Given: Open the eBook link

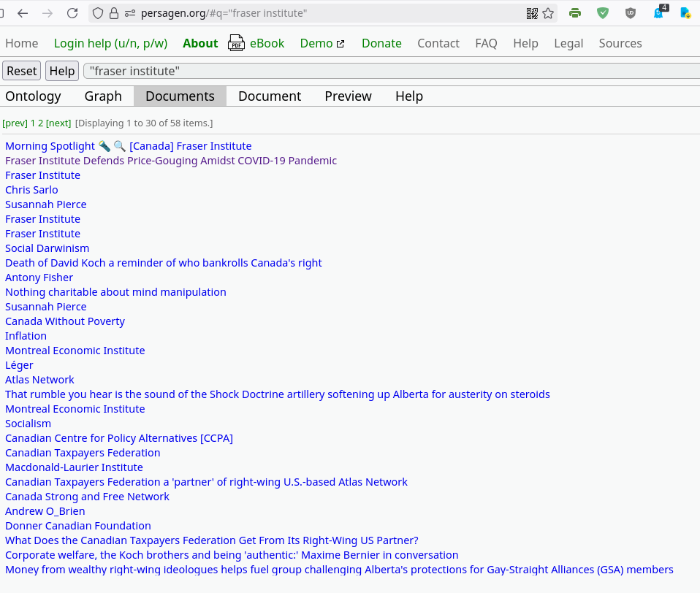Looking at the screenshot, I should [x=267, y=43].
